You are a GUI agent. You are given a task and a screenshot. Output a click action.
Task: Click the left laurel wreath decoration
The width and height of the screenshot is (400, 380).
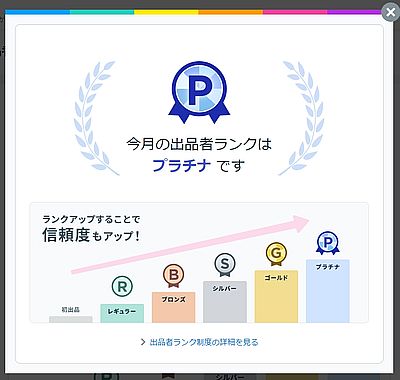click(x=96, y=118)
